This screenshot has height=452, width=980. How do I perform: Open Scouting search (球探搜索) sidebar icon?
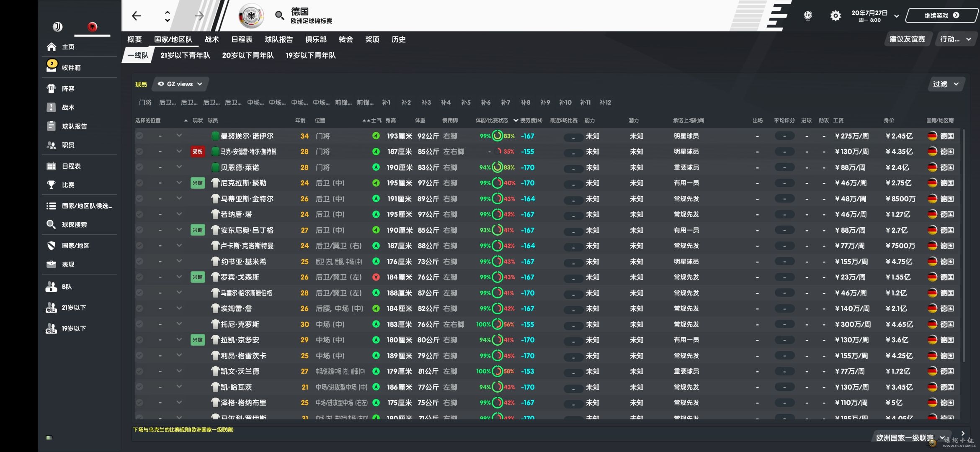pos(51,225)
